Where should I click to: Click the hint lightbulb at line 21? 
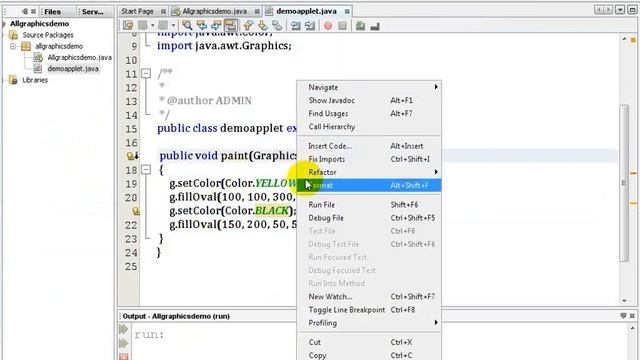pyautogui.click(x=135, y=211)
